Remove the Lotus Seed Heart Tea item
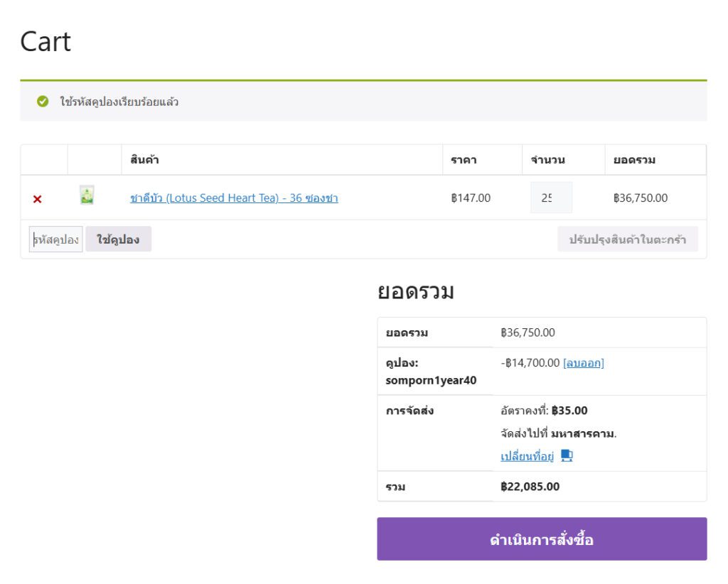 (37, 199)
